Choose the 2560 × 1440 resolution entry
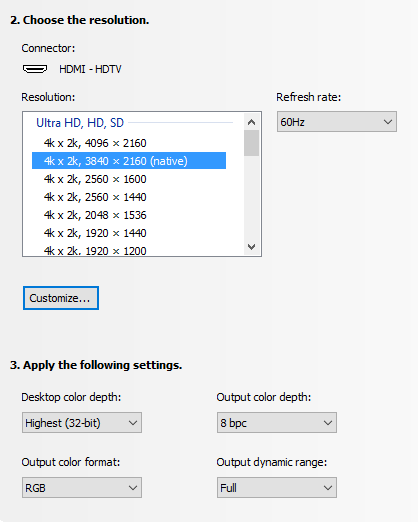 pyautogui.click(x=129, y=197)
